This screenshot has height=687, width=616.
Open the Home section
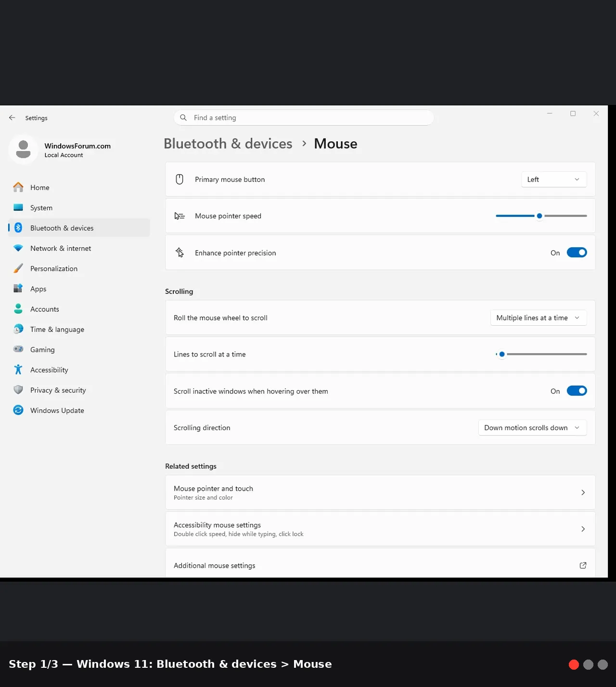point(79,187)
